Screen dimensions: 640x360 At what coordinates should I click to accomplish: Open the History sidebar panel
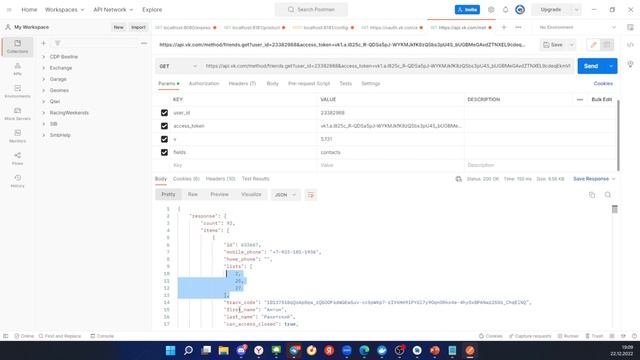point(17,181)
